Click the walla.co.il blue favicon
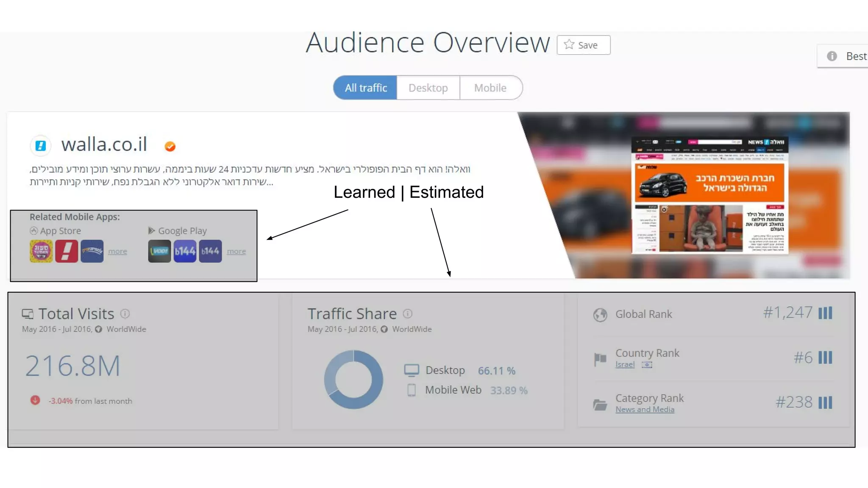 pos(41,146)
